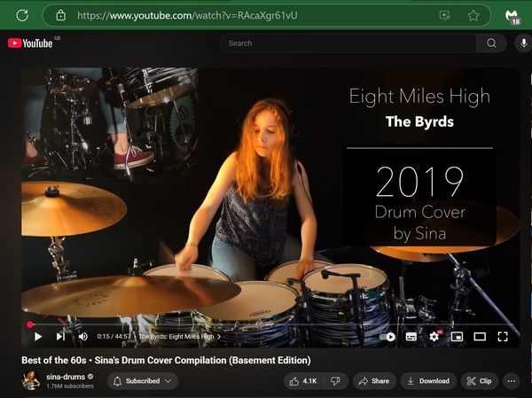Open player settings gear
This screenshot has height=398, width=532.
pos(434,336)
